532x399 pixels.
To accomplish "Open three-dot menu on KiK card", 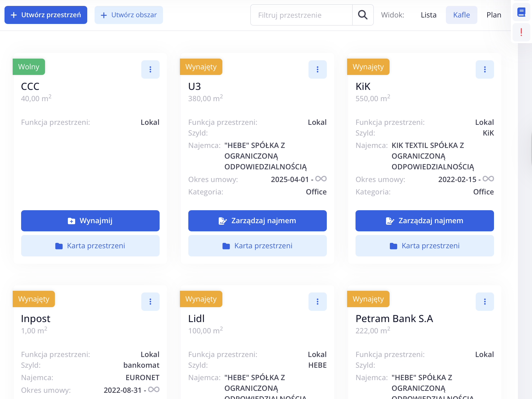I will click(485, 69).
